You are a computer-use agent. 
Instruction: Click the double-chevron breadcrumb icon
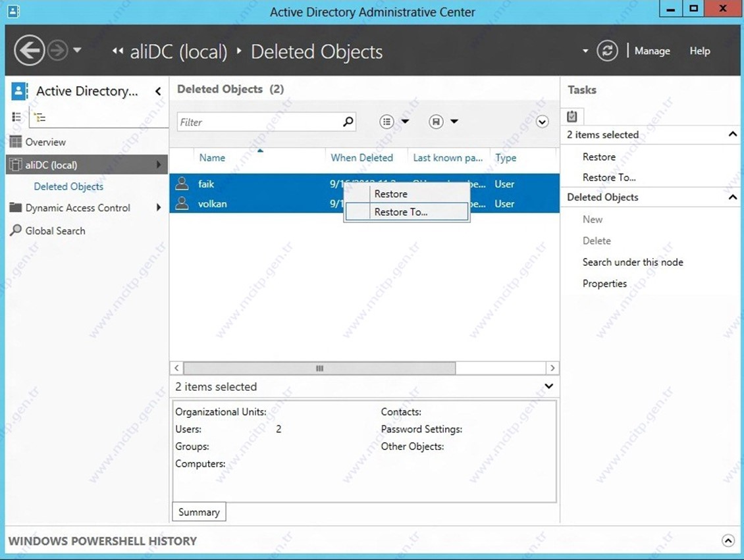pos(118,51)
